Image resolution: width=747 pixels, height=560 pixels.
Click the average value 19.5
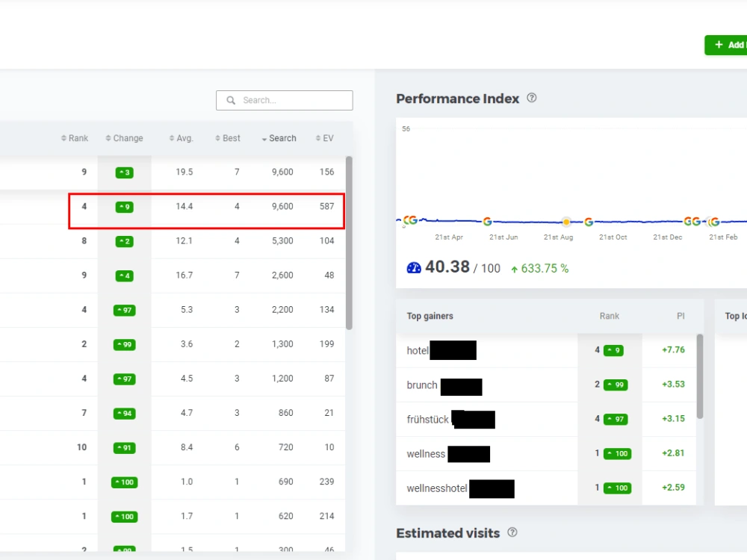tap(185, 172)
